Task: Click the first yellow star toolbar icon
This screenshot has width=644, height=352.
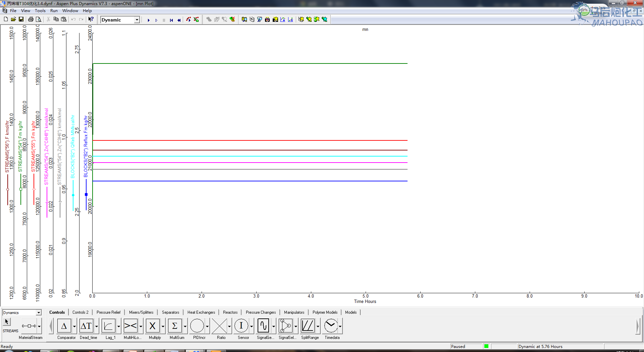Action: (301, 19)
